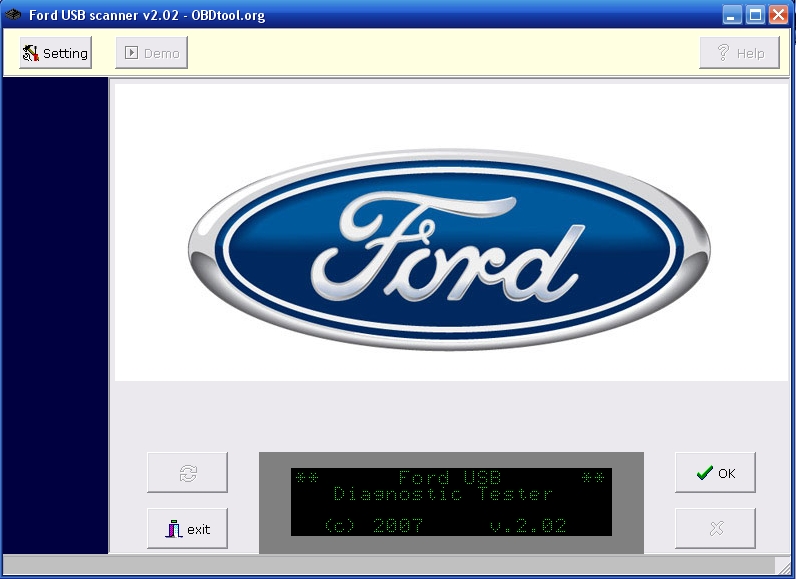
Task: Click the greyed-out X cancel button
Action: pyautogui.click(x=715, y=528)
